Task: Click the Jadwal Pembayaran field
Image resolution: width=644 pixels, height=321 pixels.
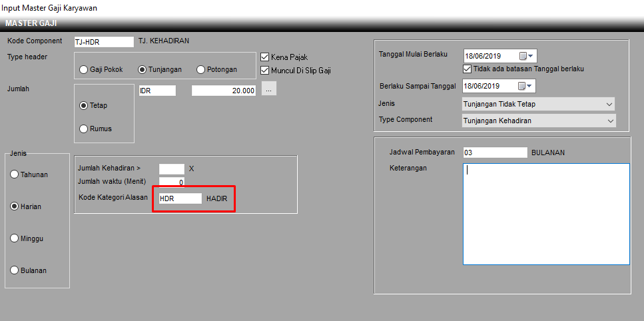Action: 494,153
